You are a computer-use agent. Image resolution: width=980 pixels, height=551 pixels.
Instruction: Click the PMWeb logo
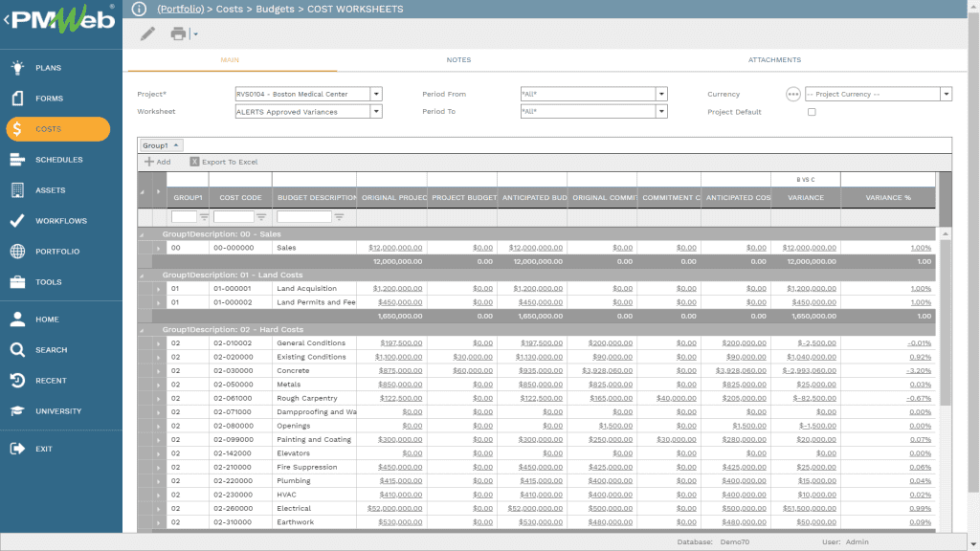pos(61,20)
